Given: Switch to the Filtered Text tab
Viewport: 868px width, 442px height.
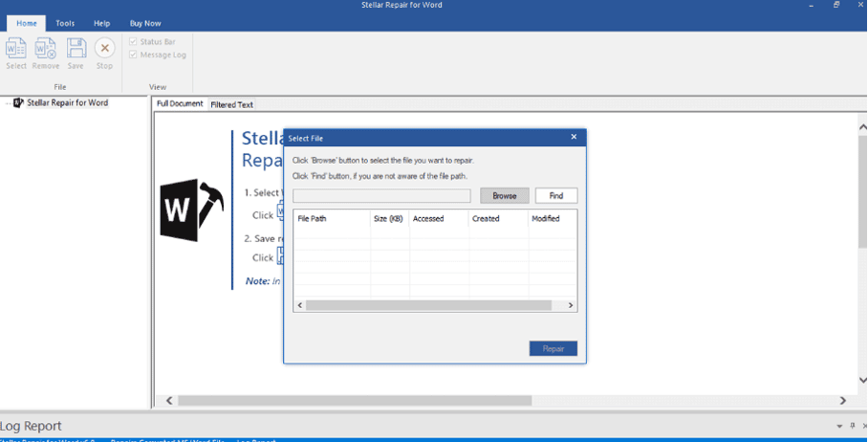Looking at the screenshot, I should pos(231,104).
